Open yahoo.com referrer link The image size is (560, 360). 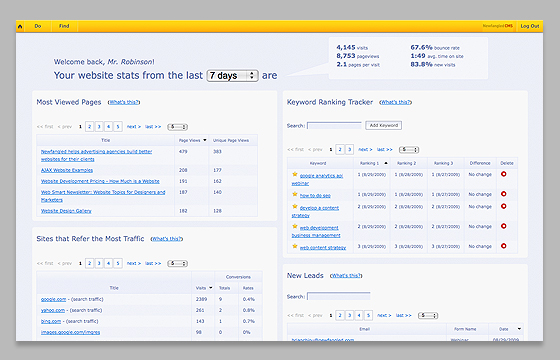tap(53, 310)
